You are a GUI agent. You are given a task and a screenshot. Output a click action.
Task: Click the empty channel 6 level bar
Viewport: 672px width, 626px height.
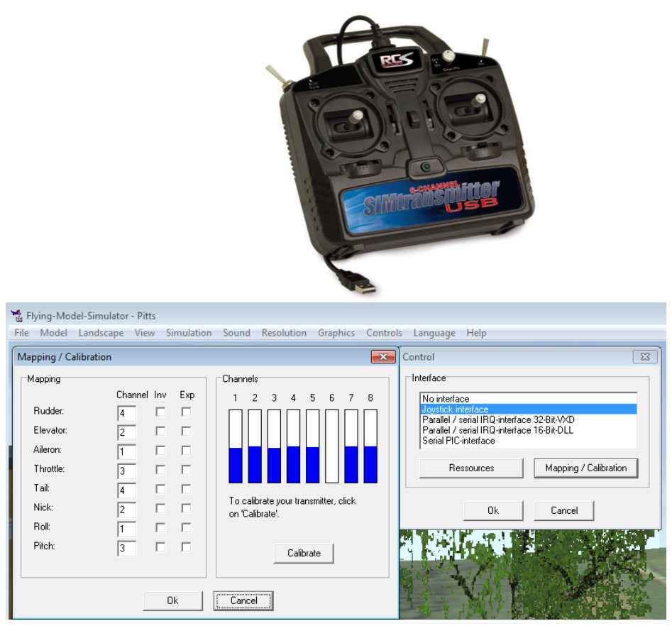coord(331,446)
